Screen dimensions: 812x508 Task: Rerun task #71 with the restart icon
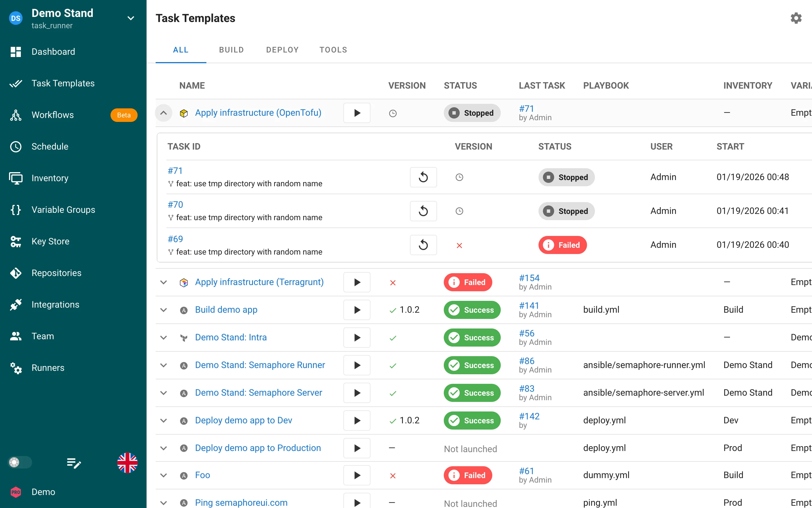tap(423, 177)
